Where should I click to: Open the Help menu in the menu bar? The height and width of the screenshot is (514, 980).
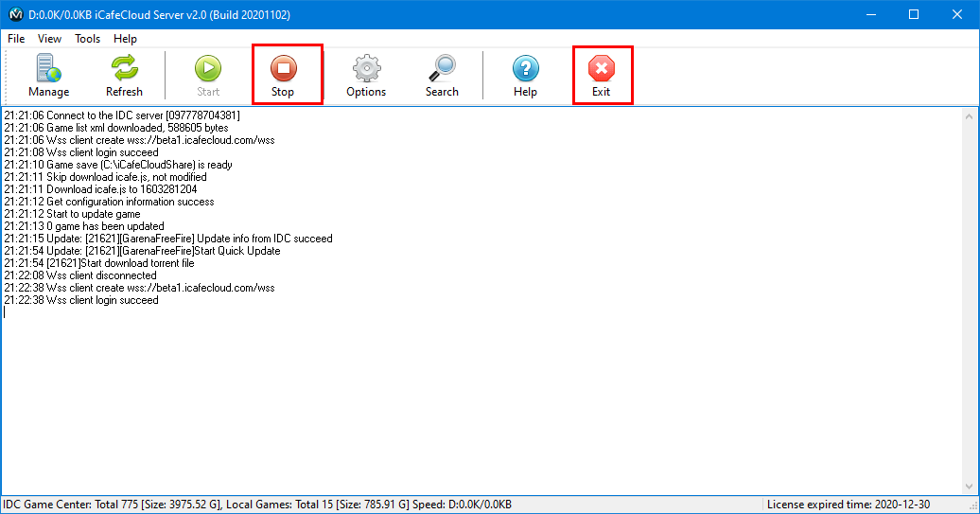click(125, 39)
